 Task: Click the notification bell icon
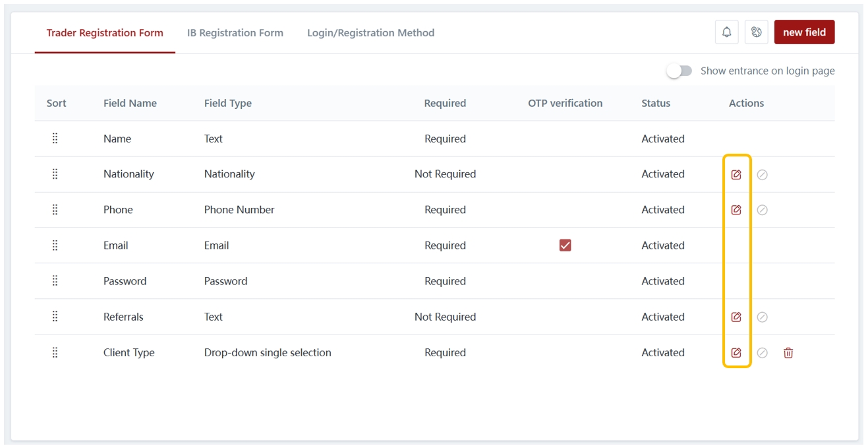pyautogui.click(x=726, y=32)
